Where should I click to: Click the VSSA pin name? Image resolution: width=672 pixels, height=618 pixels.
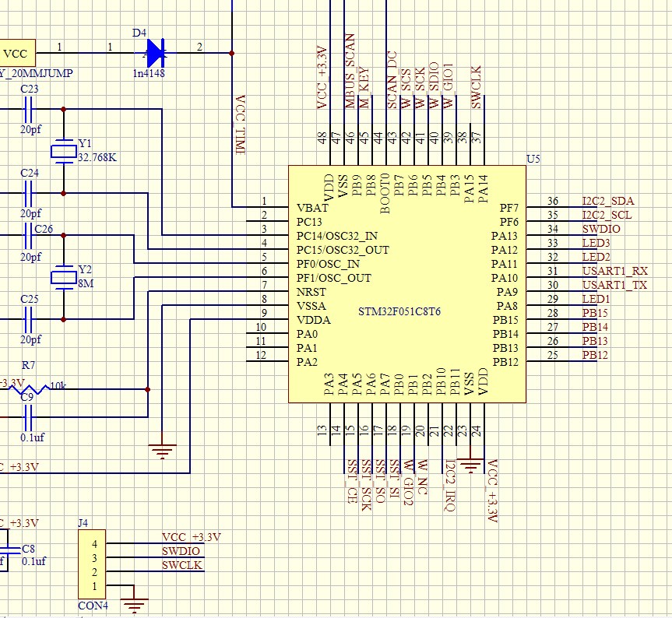point(311,306)
